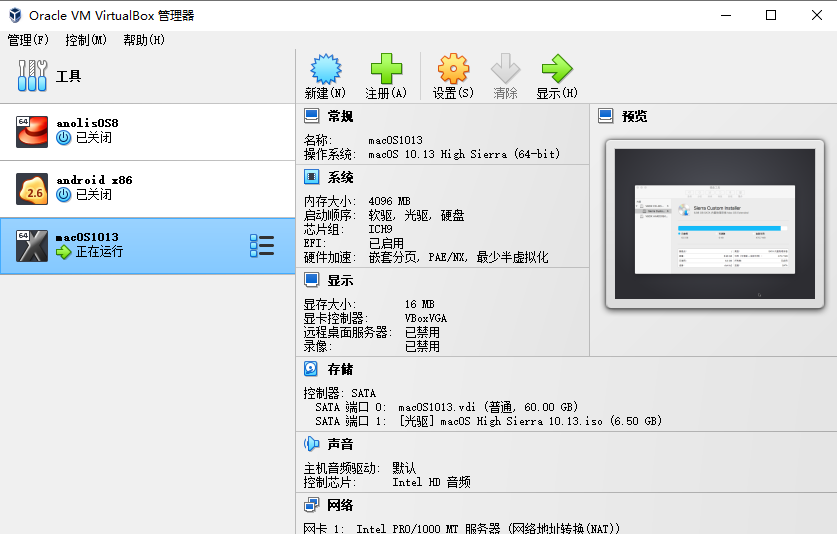This screenshot has height=534, width=837.
Task: Click 主机音频驱动 value 默认
Action: click(x=404, y=468)
